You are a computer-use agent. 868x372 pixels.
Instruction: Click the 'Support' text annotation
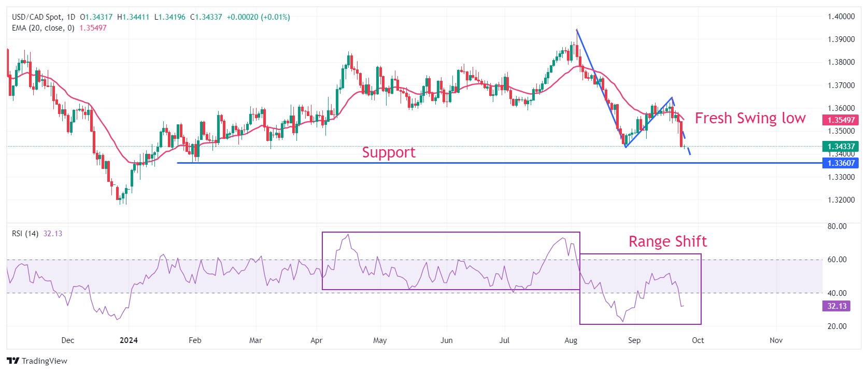tap(389, 152)
